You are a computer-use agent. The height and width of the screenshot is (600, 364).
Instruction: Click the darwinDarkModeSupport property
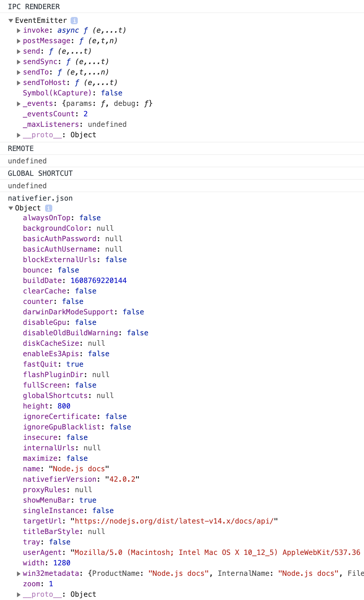point(68,312)
